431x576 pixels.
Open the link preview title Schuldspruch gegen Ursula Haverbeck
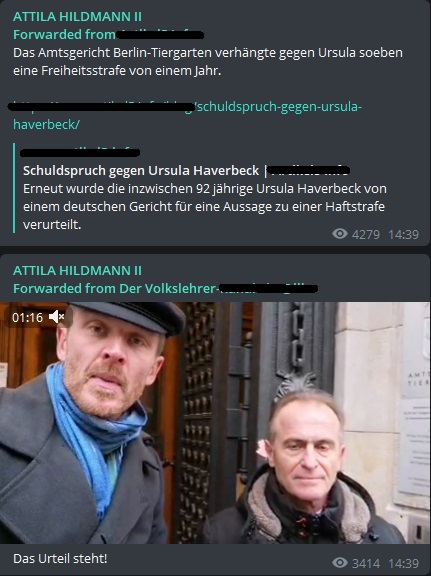[x=141, y=170]
